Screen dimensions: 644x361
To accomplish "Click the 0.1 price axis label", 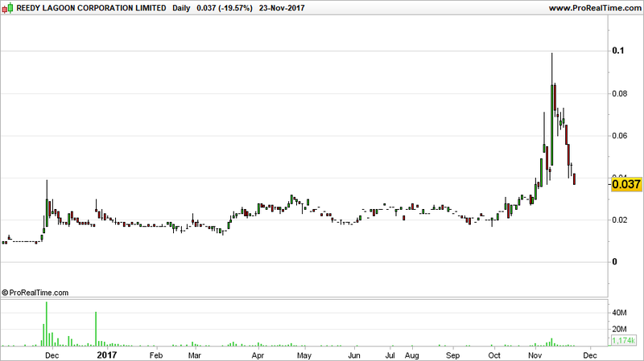I will 617,51.
